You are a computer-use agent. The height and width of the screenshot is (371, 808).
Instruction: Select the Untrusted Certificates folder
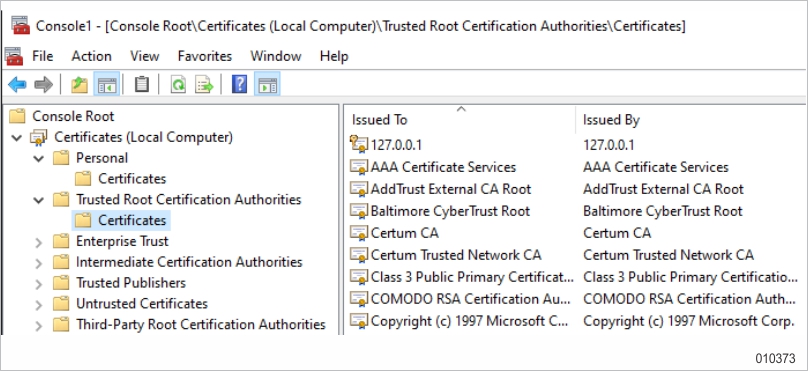[x=142, y=303]
